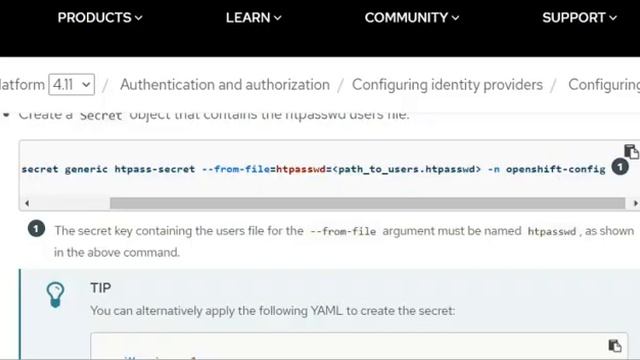Click the code block left scroll arrow

pyautogui.click(x=27, y=203)
